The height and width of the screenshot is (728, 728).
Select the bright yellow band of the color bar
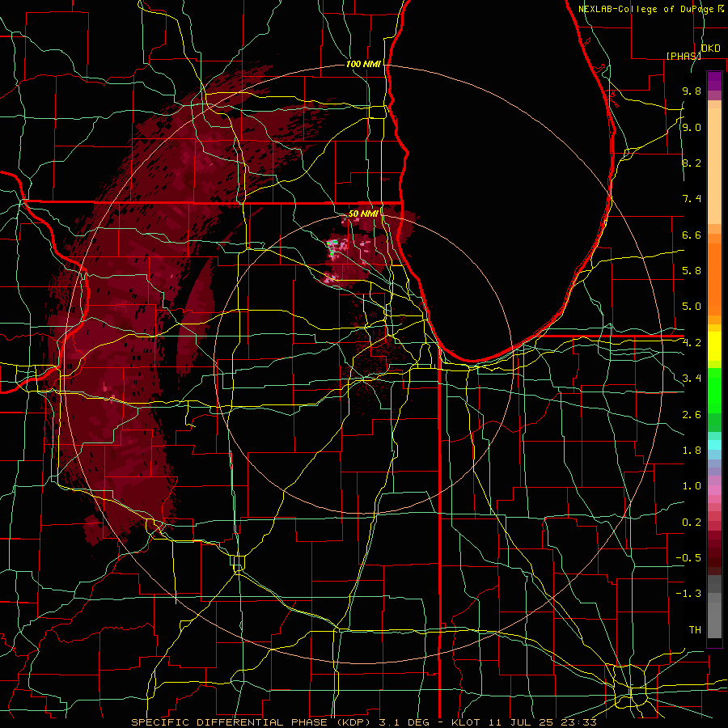[x=714, y=346]
